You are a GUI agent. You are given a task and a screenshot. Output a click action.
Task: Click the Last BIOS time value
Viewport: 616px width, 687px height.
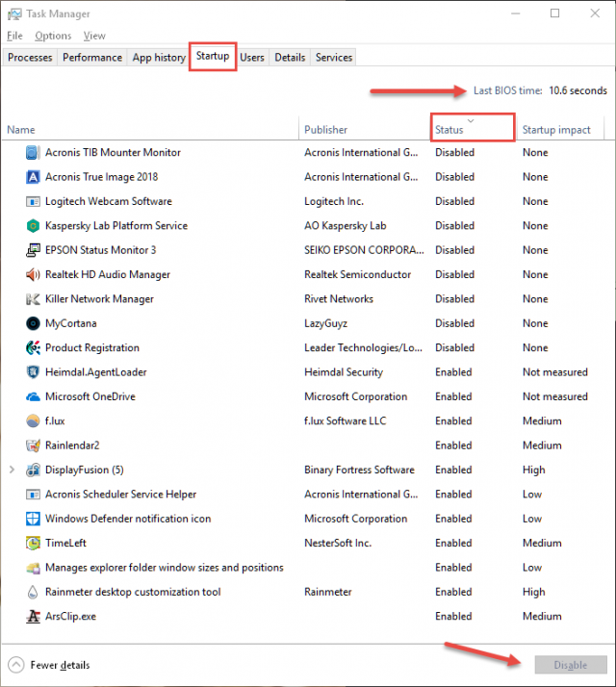point(578,90)
